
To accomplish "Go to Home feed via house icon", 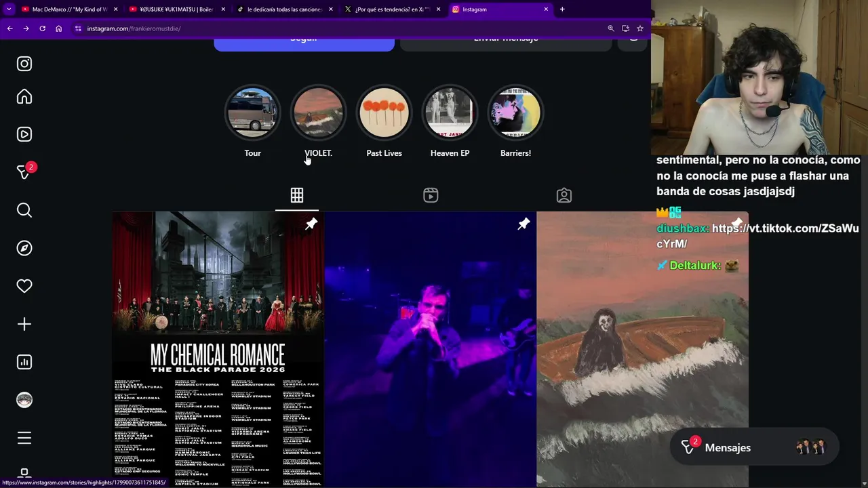I will point(24,96).
